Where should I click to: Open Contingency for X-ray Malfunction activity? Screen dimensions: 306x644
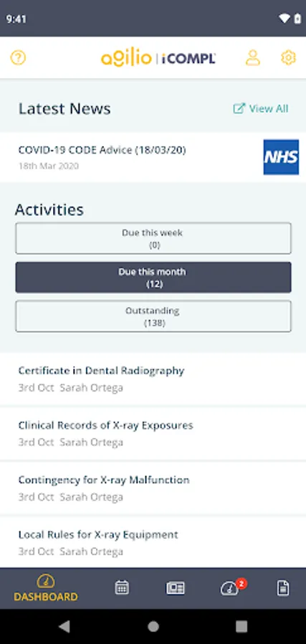[x=153, y=488]
